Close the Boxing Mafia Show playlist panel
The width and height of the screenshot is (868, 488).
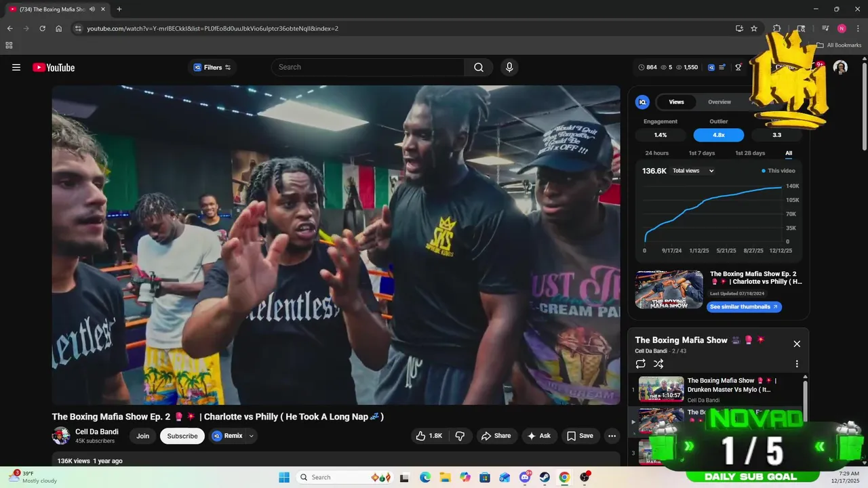pyautogui.click(x=797, y=344)
